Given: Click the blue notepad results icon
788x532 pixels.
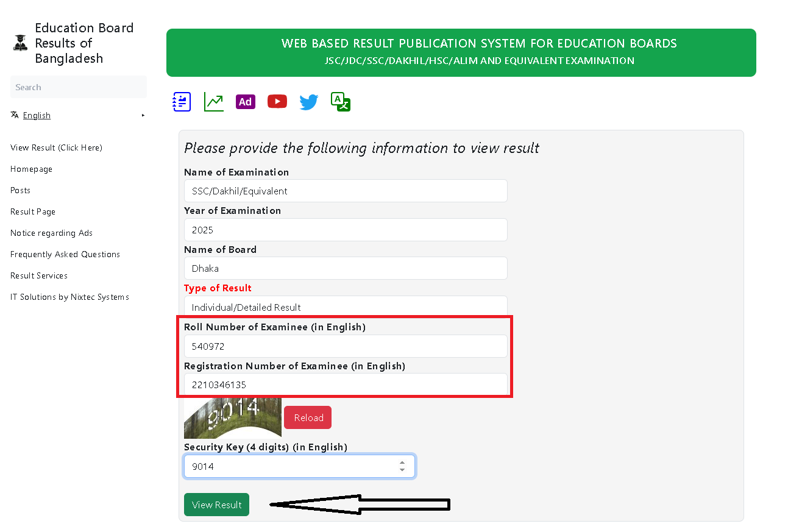Looking at the screenshot, I should pos(182,101).
